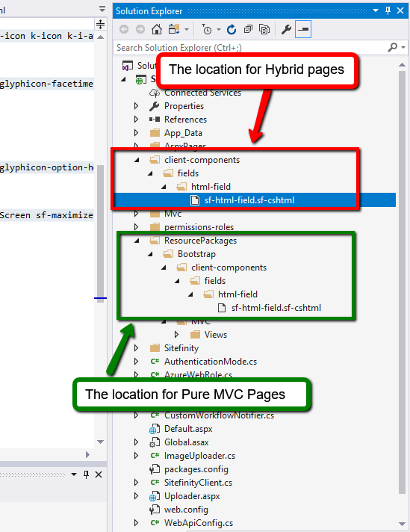
Task: Expand AuthenticationMode.cs node
Action: point(137,362)
